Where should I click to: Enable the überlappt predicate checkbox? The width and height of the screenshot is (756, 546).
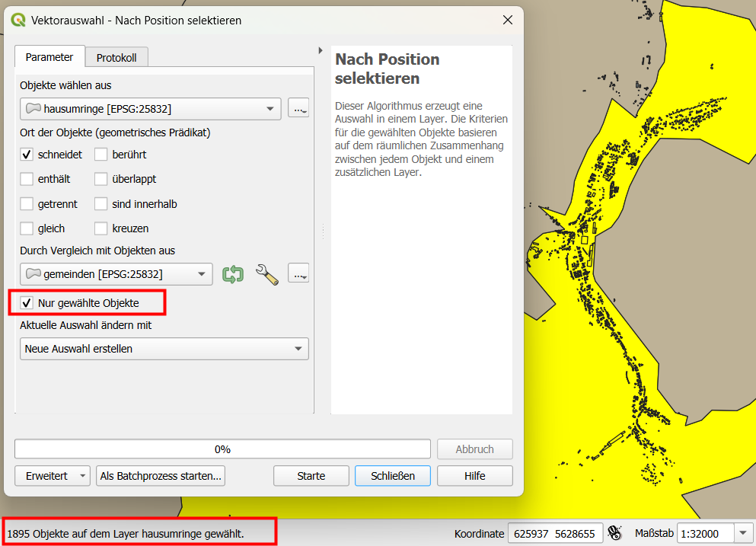point(100,179)
